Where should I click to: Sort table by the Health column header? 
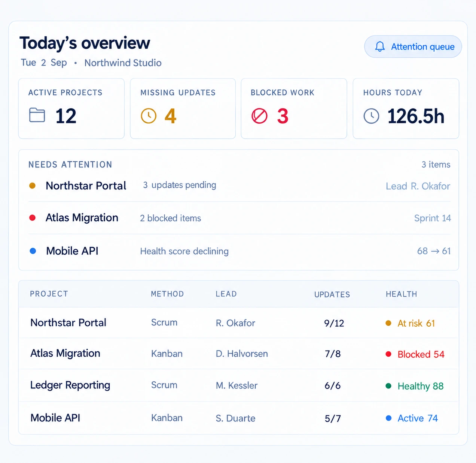tap(401, 294)
